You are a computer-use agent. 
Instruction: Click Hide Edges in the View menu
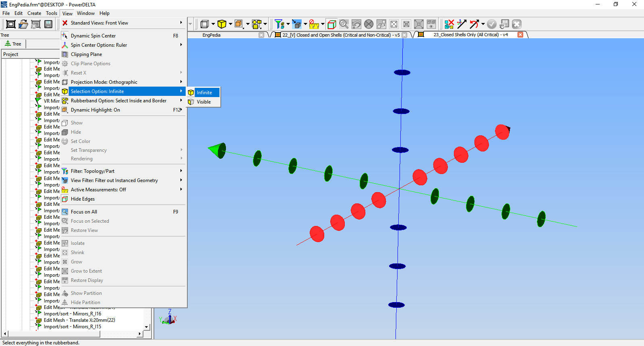(x=83, y=199)
